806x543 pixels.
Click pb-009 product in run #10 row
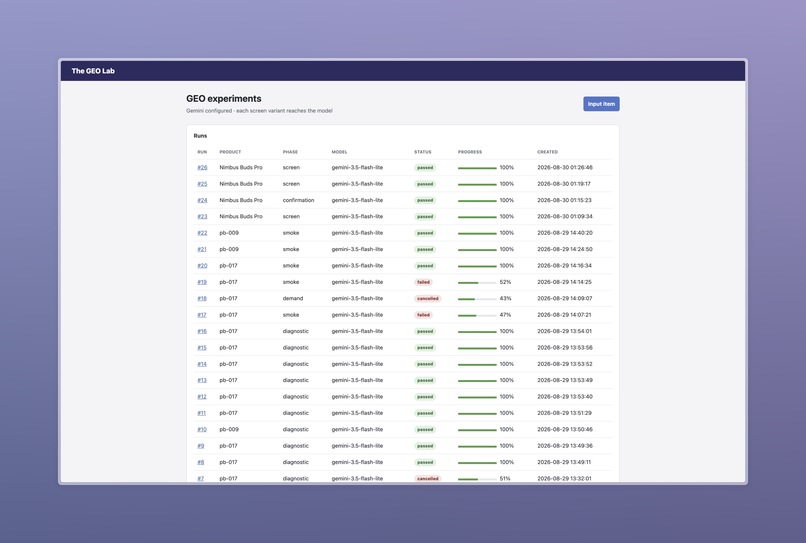tap(229, 429)
